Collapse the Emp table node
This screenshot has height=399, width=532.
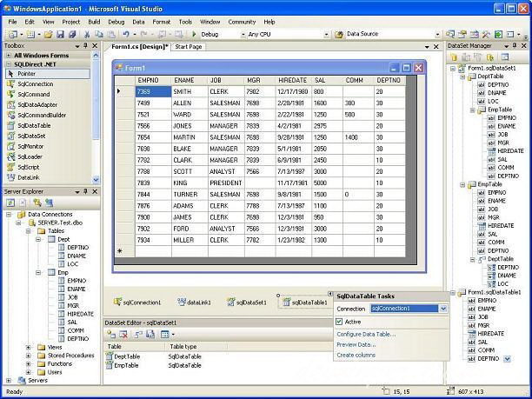coord(39,272)
